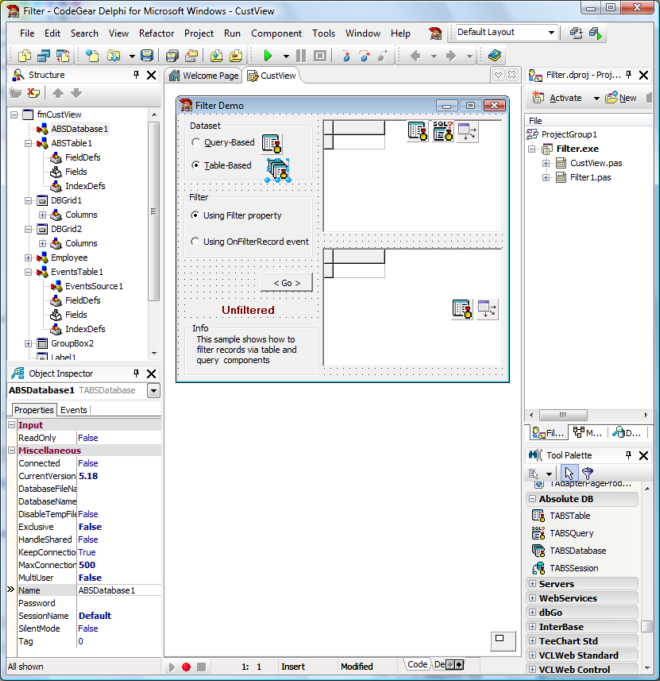The height and width of the screenshot is (681, 660).
Task: Pick TABSSession from the Tool Palette
Action: tap(575, 568)
